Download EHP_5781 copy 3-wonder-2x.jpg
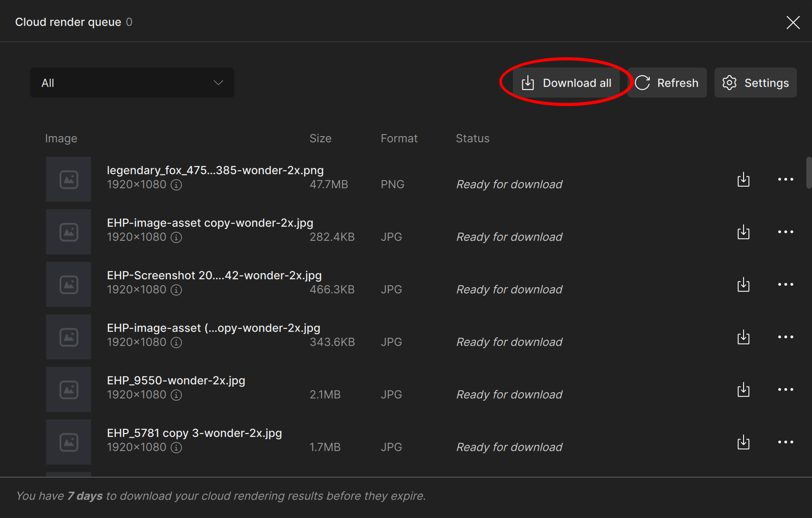Viewport: 812px width, 518px height. tap(744, 442)
